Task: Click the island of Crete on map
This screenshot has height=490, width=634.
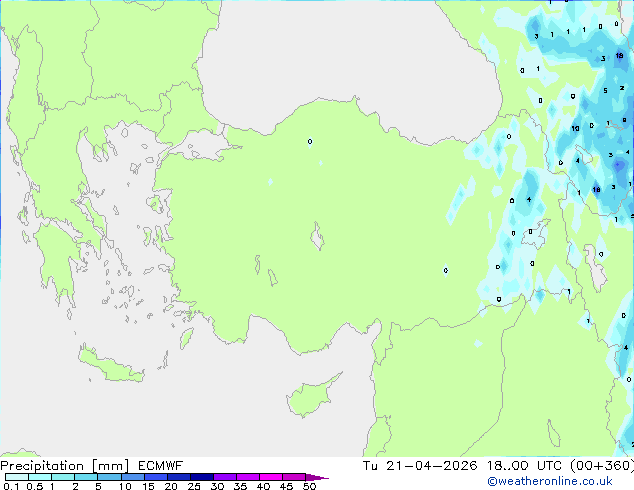Action: pos(111,366)
